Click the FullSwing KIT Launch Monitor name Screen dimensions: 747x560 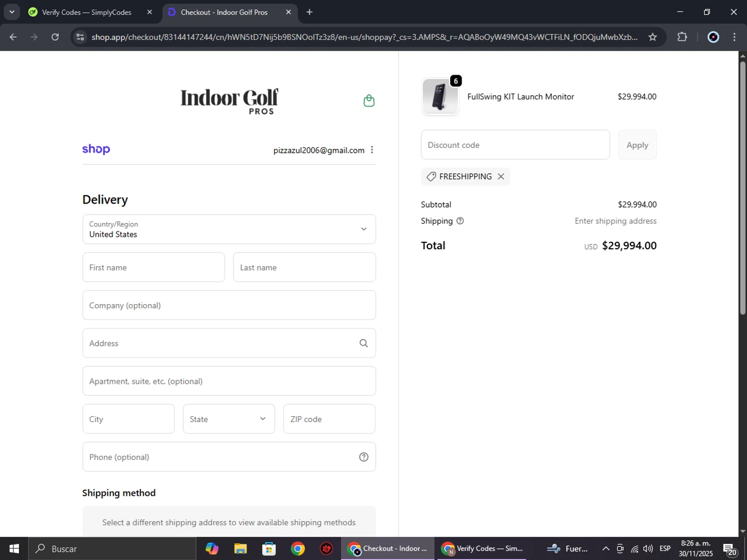(x=520, y=97)
